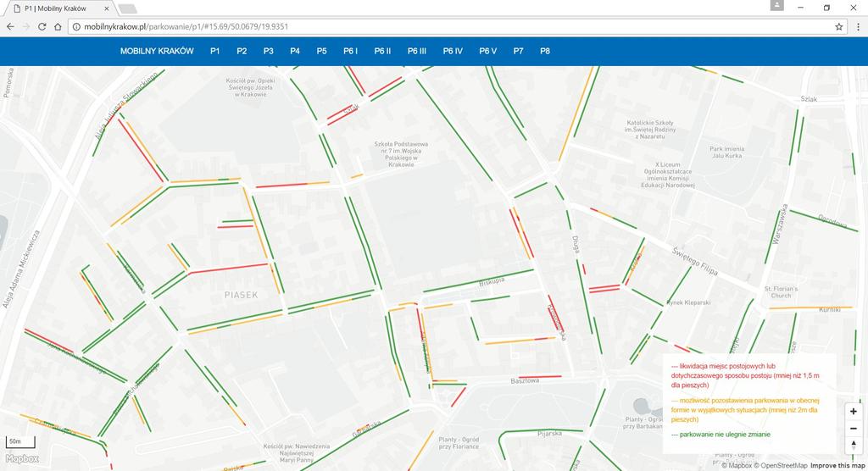Bookmark this page with the star icon

(838, 26)
